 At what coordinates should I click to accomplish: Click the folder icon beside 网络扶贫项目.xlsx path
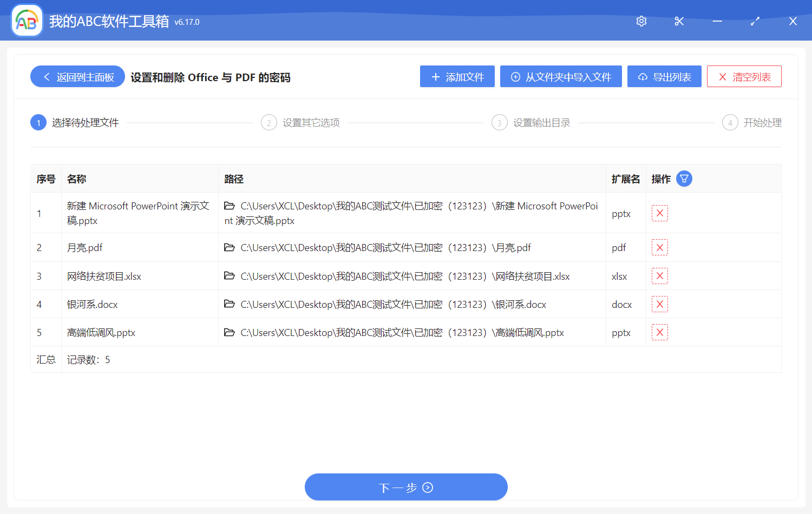(x=230, y=276)
